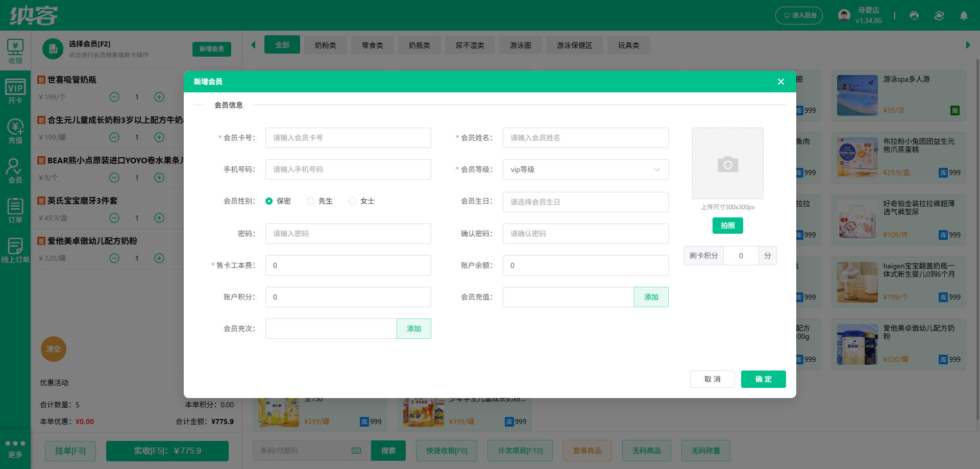The height and width of the screenshot is (469, 980).
Task: Open the VIP 开卡 sidebar icon
Action: tap(15, 91)
